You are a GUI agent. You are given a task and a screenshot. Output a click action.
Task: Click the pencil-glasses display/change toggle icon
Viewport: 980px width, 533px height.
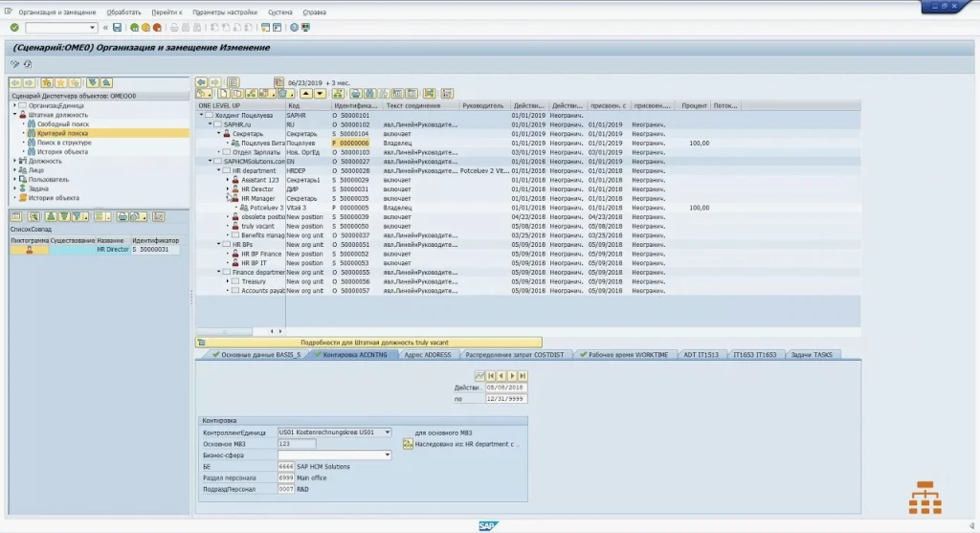[14, 64]
